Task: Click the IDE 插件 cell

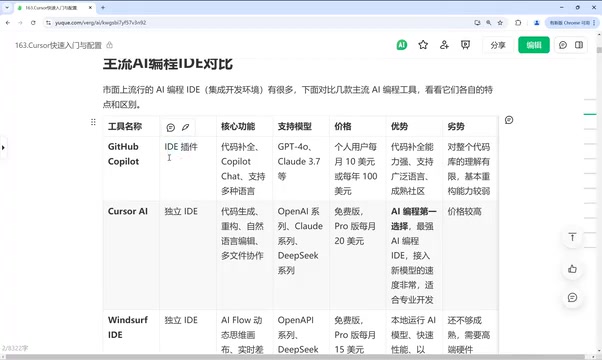Action: [x=188, y=168]
